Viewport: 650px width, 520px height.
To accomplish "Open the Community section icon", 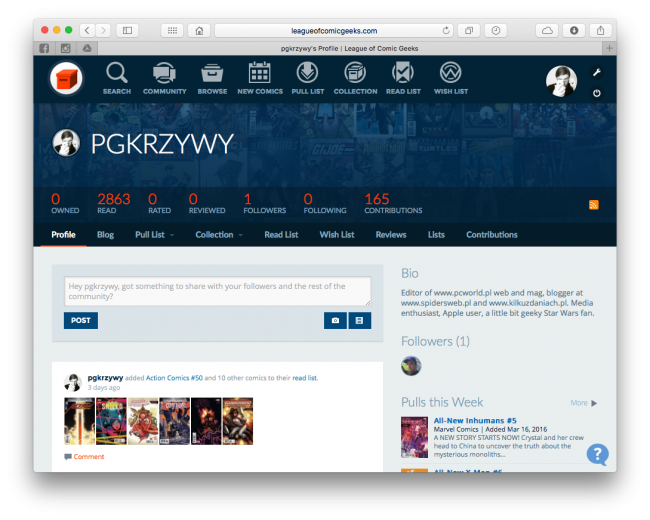I will (165, 78).
